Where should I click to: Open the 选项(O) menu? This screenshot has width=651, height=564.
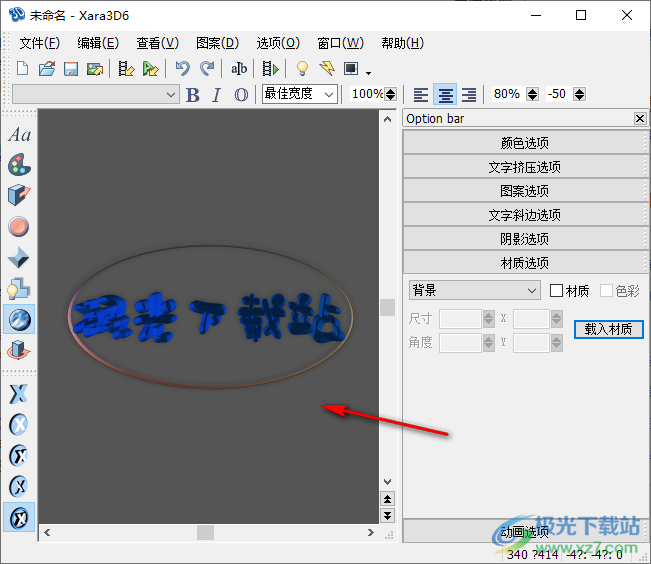click(x=278, y=43)
